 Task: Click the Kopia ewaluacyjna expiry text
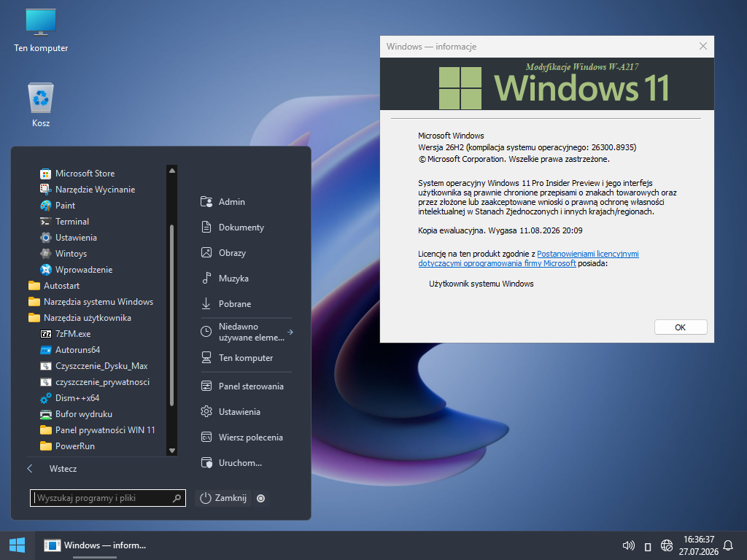pos(500,230)
